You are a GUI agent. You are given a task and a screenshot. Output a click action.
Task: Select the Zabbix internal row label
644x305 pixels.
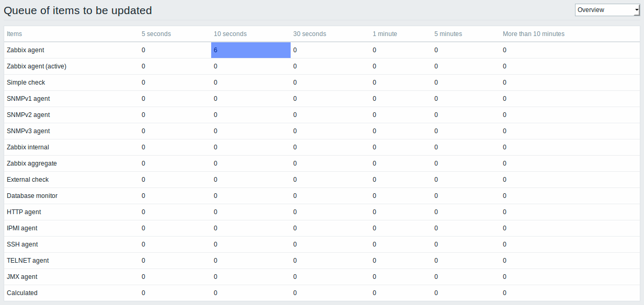click(x=28, y=147)
